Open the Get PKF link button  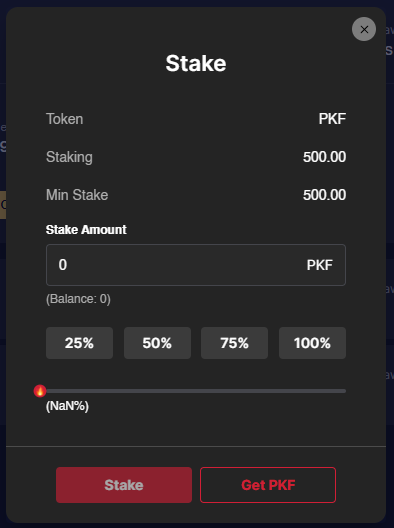(268, 485)
